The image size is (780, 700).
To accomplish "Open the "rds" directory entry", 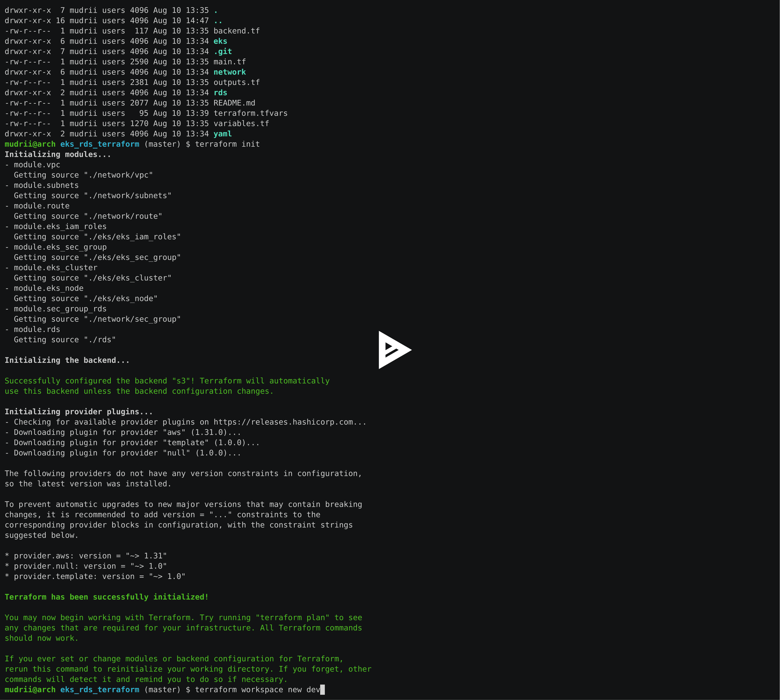I will (220, 92).
